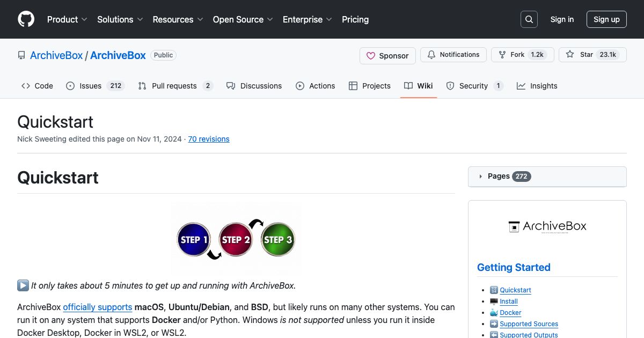Open the 70 revisions history
This screenshot has height=338, width=644.
click(x=209, y=139)
